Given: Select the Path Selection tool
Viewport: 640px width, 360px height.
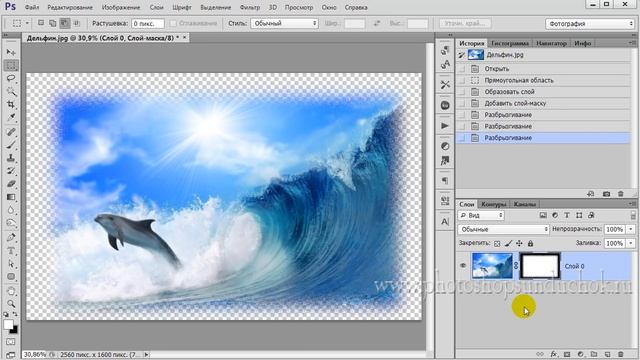Looking at the screenshot, I should [x=11, y=263].
